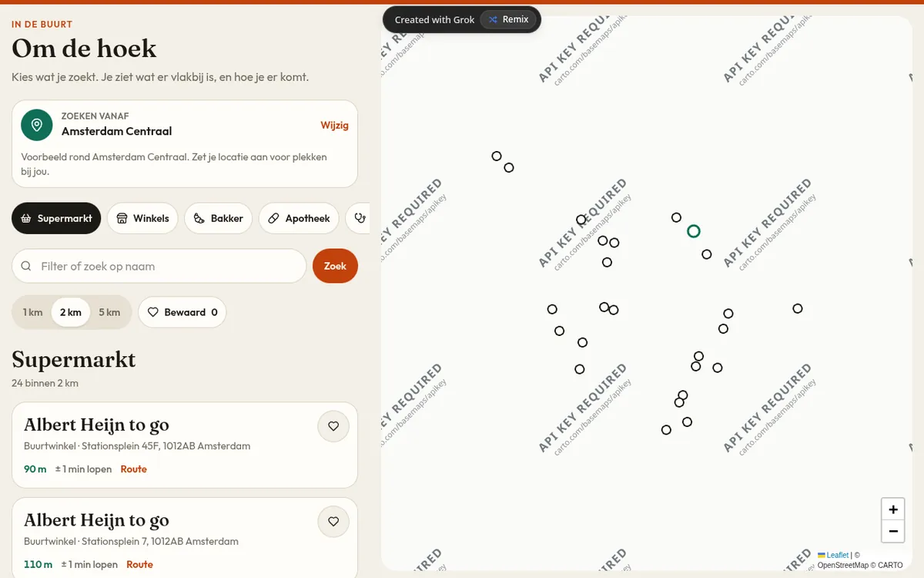This screenshot has height=578, width=924.
Task: Click the green current-location map marker
Action: 694,230
